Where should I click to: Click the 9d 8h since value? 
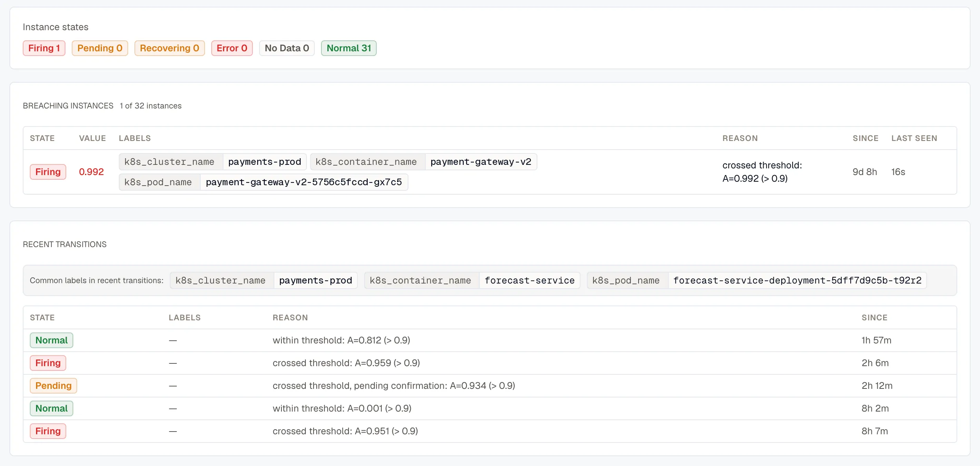point(865,172)
